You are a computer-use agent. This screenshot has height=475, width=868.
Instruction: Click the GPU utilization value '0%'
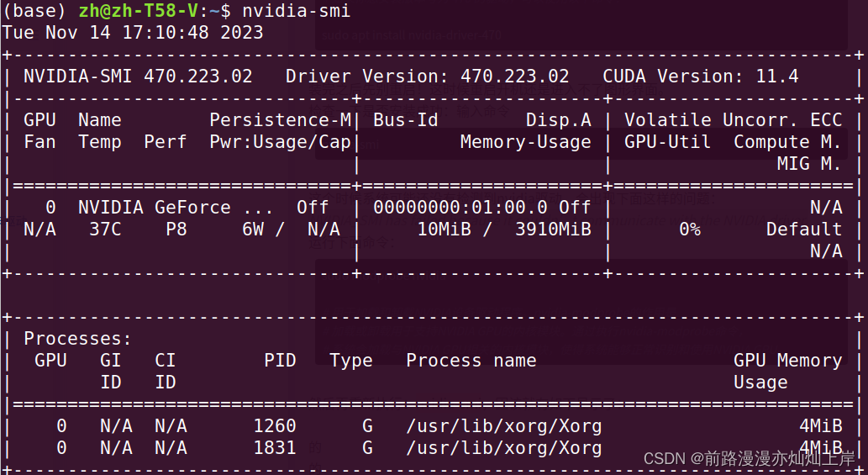tap(690, 230)
